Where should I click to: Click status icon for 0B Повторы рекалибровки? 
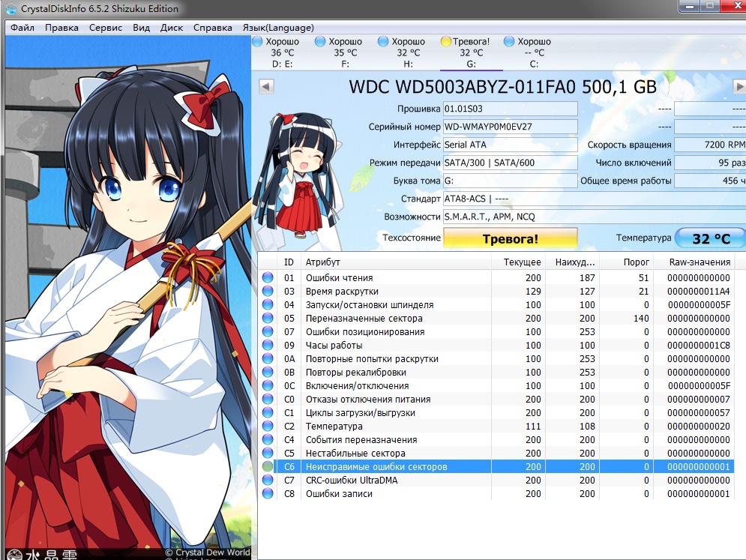pyautogui.click(x=268, y=372)
